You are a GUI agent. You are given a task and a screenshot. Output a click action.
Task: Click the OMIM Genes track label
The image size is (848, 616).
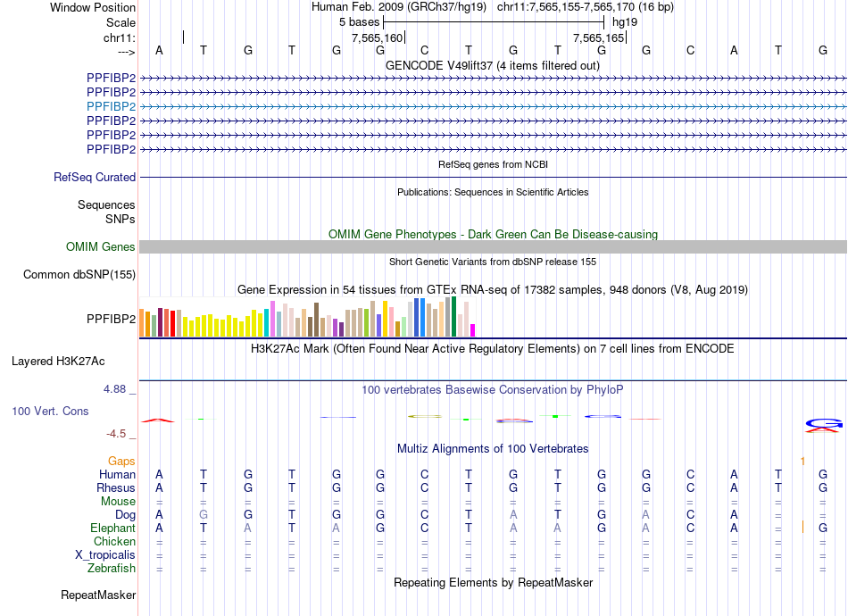coord(101,247)
